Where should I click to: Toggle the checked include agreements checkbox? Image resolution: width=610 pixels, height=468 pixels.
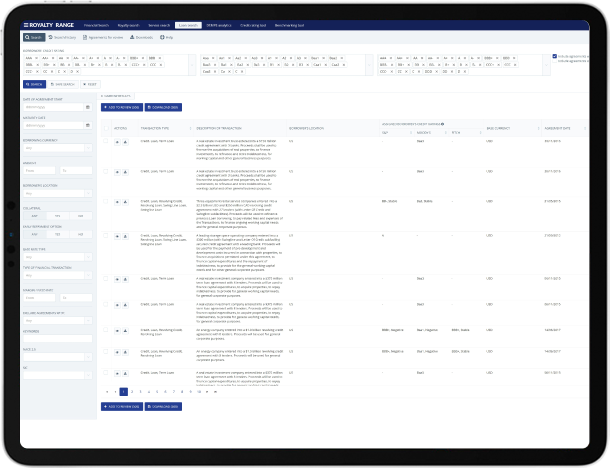point(555,57)
